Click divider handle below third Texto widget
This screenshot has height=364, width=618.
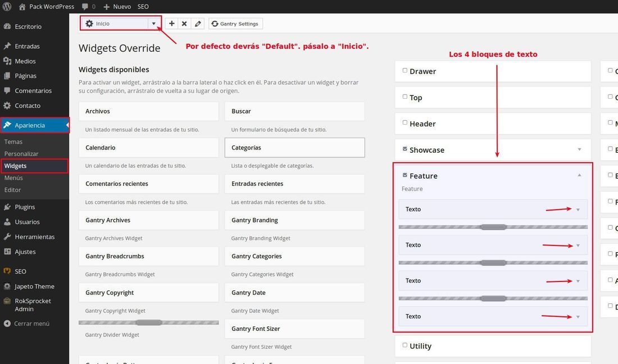(493, 299)
